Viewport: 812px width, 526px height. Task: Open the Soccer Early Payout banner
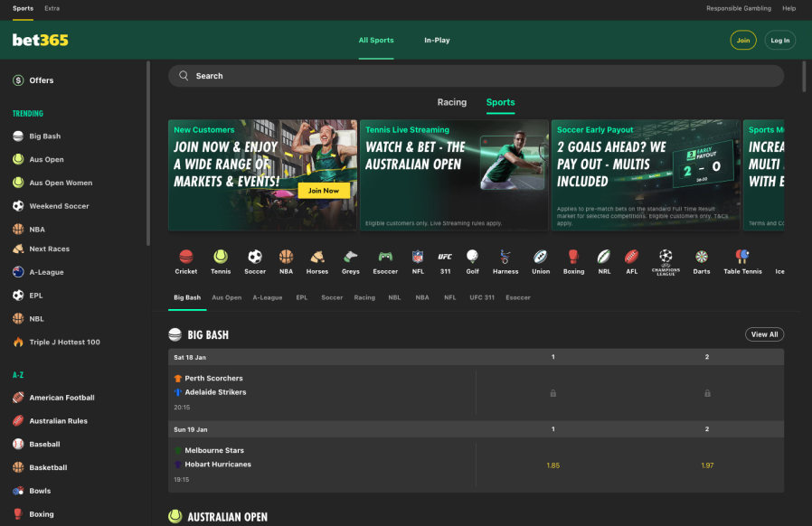point(646,175)
